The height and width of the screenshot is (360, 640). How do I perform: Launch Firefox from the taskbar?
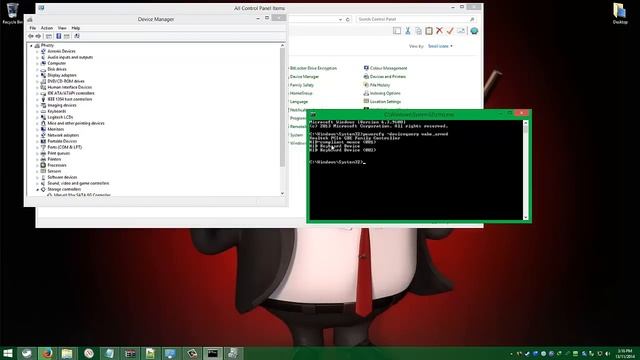click(47, 353)
